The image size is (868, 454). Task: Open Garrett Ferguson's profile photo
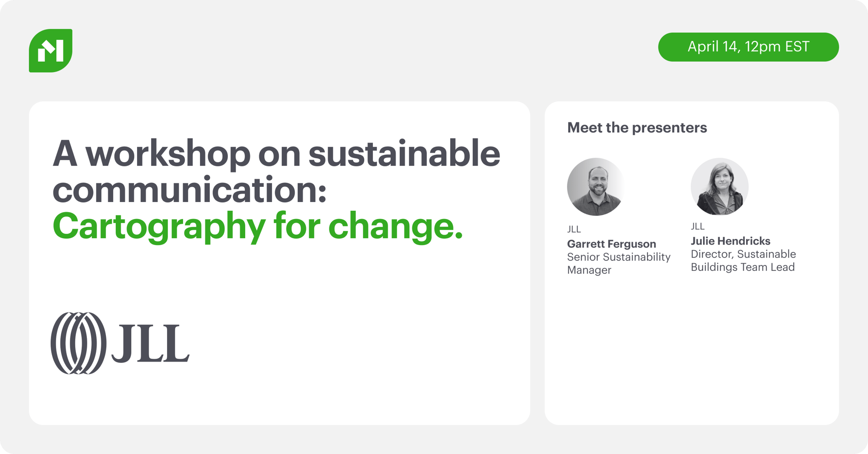pyautogui.click(x=595, y=187)
